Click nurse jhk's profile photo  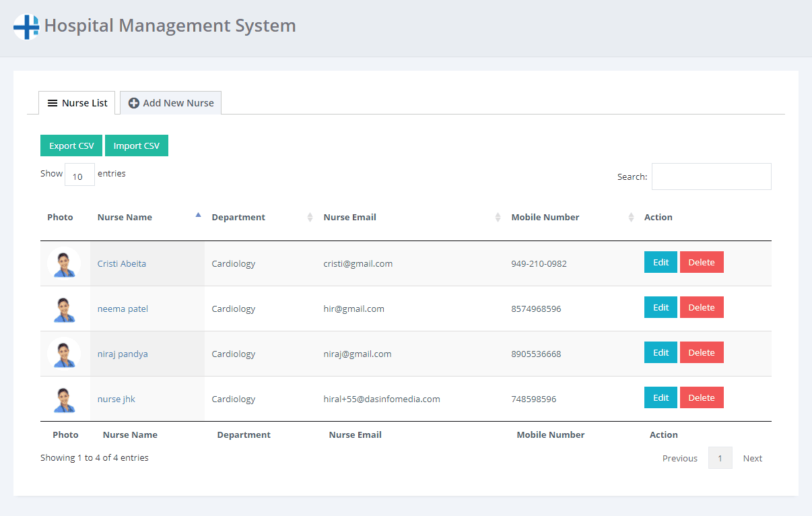(x=64, y=399)
